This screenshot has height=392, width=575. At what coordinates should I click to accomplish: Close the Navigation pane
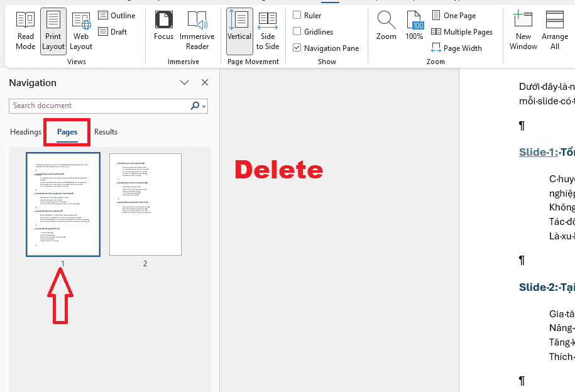pyautogui.click(x=205, y=82)
